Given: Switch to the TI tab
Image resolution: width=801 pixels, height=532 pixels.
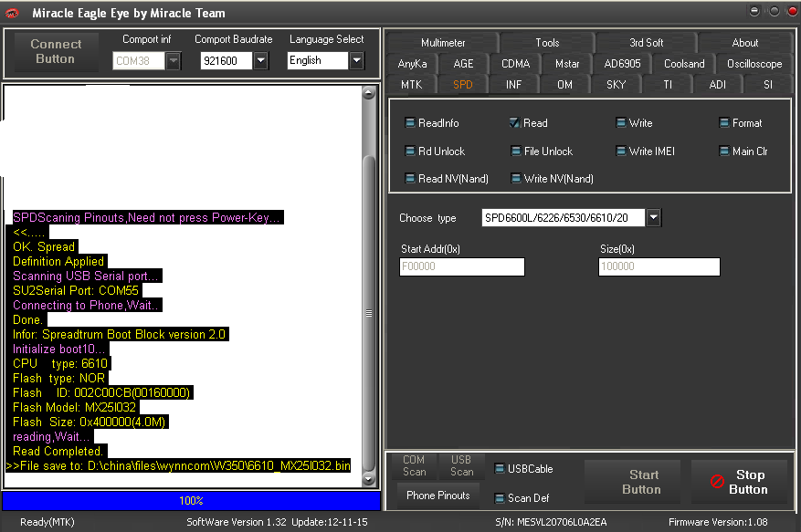Looking at the screenshot, I should 668,85.
